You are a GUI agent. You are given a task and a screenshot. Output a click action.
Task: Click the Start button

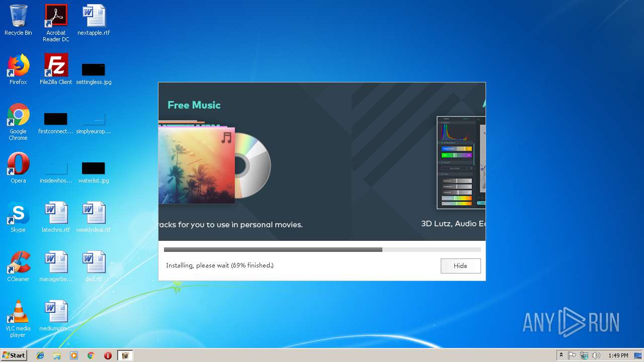point(14,355)
